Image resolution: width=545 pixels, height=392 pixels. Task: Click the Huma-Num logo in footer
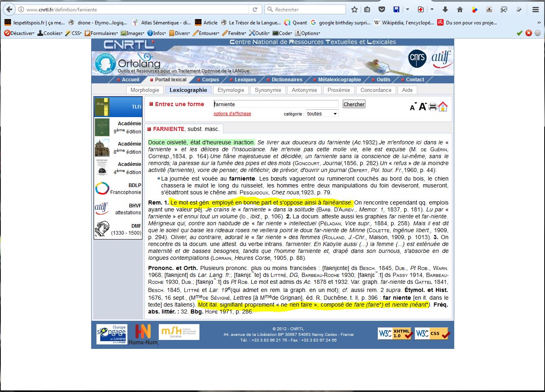tap(143, 334)
